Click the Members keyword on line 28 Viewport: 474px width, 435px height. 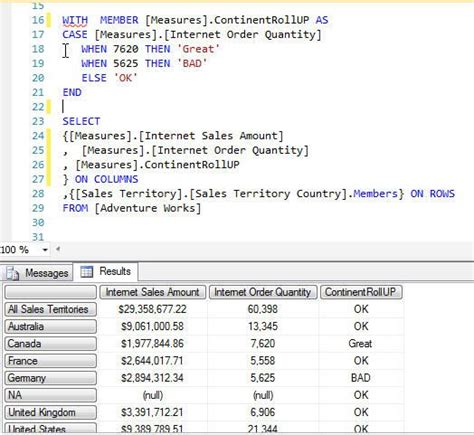coord(375,194)
